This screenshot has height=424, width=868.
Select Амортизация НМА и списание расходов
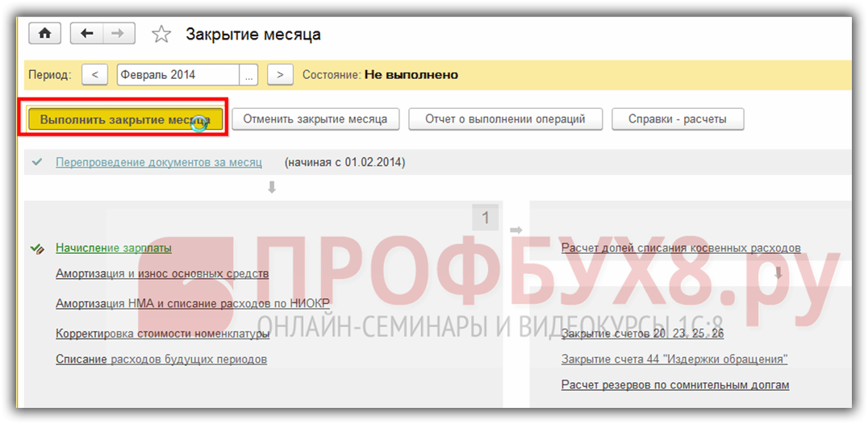point(193,303)
